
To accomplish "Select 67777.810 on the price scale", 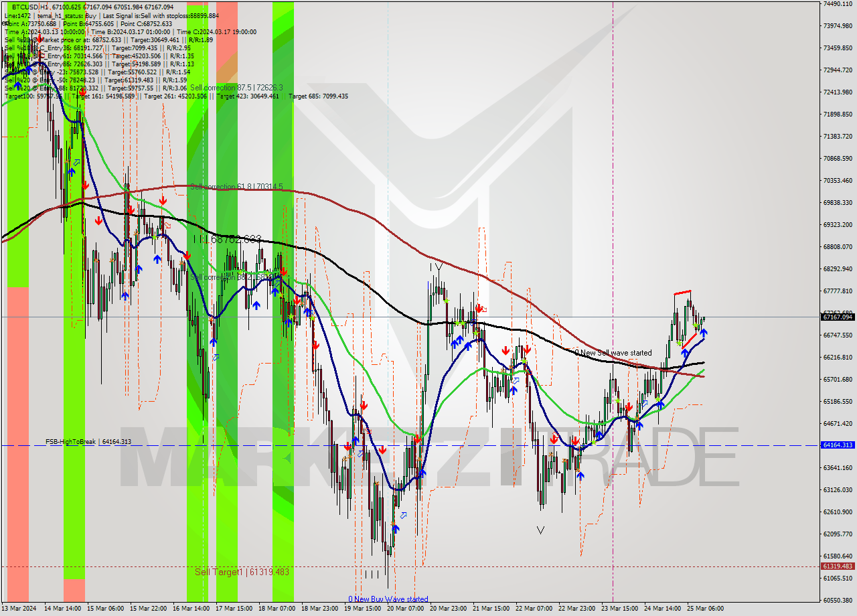I will 837,291.
